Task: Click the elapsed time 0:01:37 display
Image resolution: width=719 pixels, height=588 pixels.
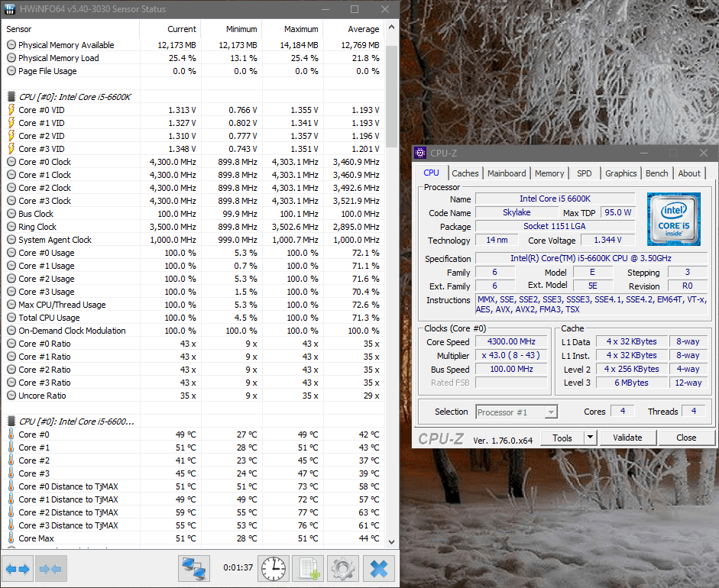Action: 238,567
